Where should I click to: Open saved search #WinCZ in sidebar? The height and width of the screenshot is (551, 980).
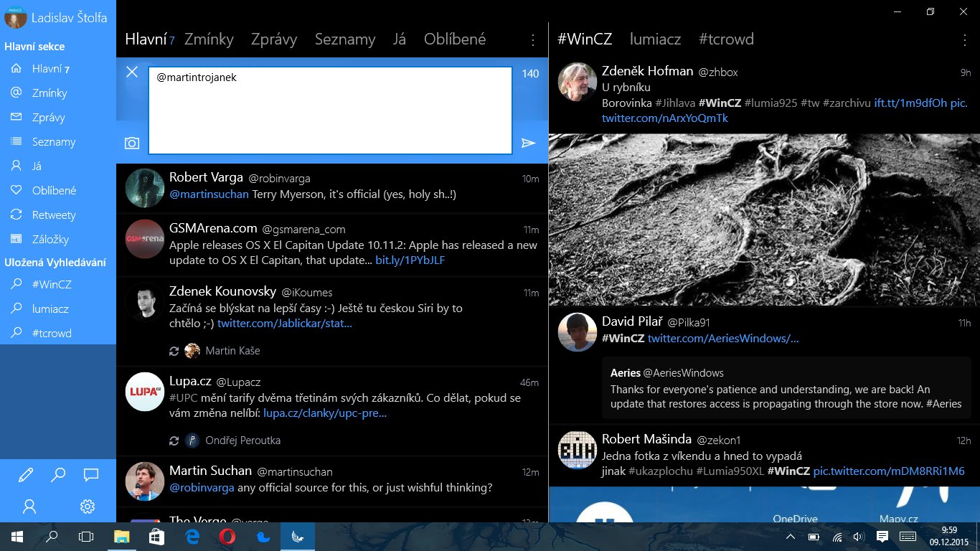tap(58, 285)
